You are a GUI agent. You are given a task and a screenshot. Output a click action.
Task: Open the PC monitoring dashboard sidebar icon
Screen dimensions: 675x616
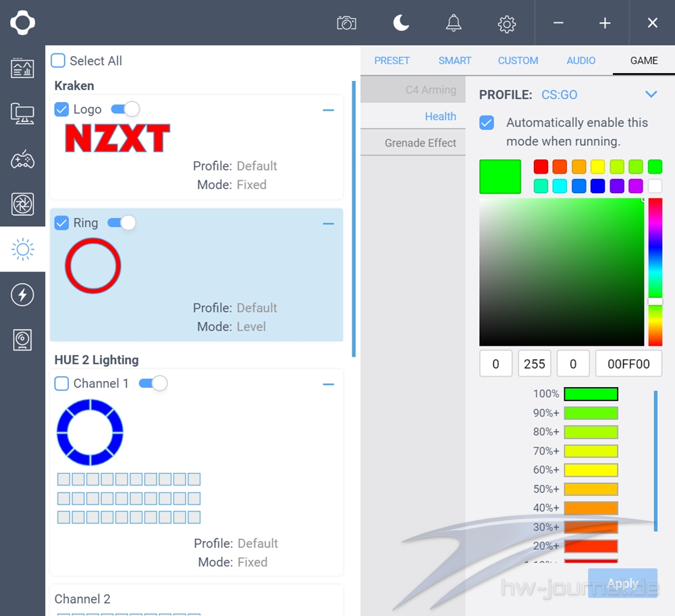[22, 68]
